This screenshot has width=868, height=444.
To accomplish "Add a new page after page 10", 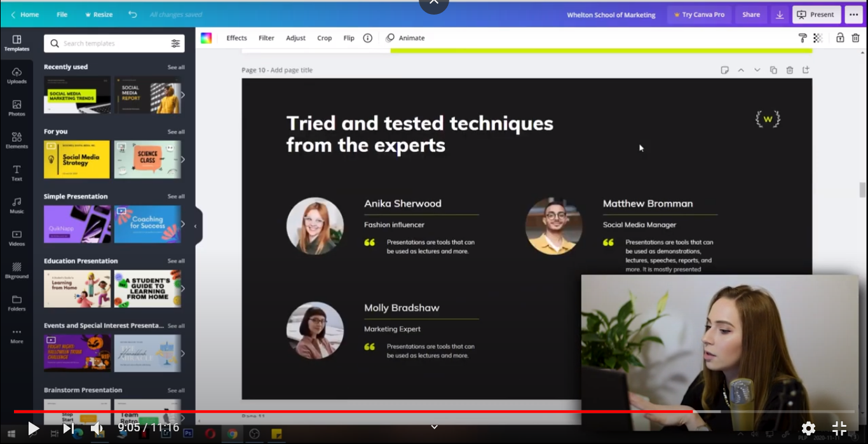I will [x=806, y=70].
